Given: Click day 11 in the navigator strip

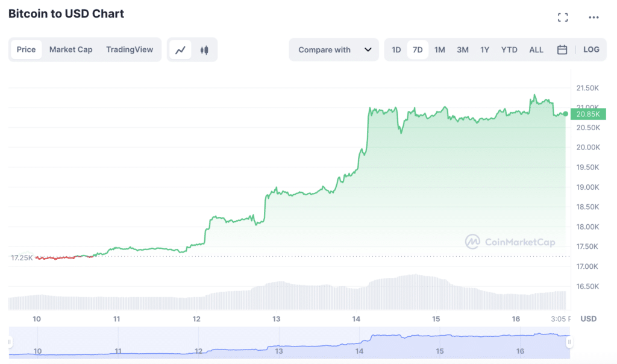Looking at the screenshot, I should (x=118, y=351).
